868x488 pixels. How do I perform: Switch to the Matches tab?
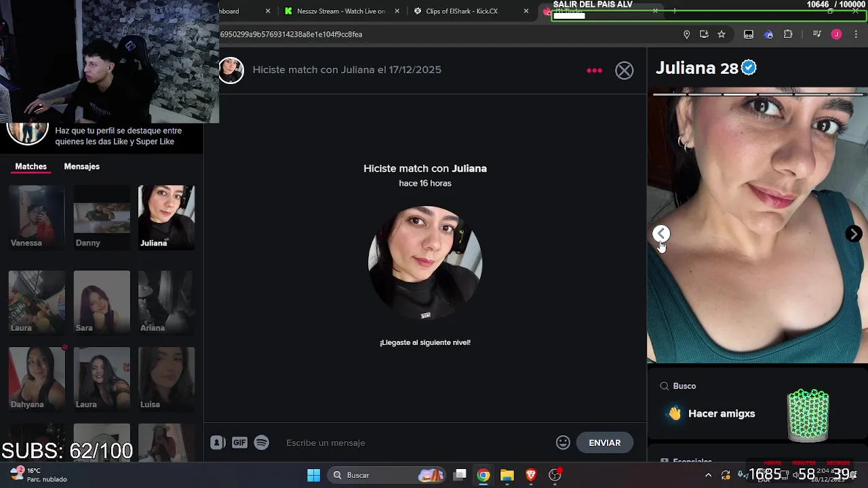point(31,167)
